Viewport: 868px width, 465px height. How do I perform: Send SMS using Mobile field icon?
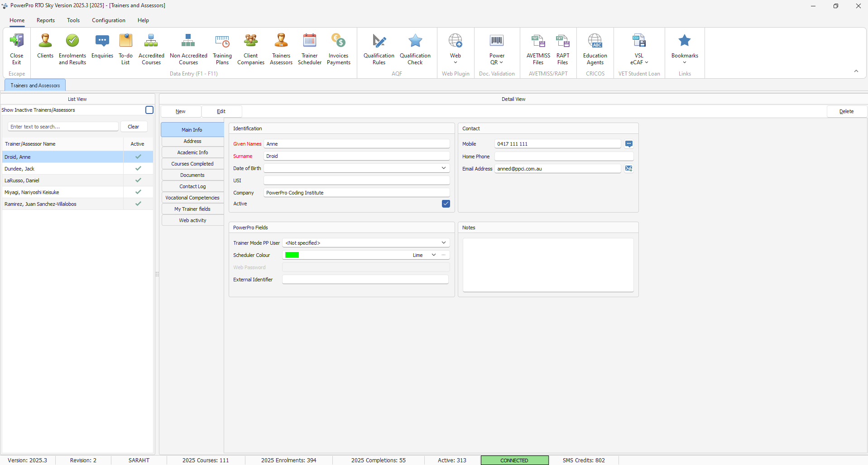click(629, 144)
